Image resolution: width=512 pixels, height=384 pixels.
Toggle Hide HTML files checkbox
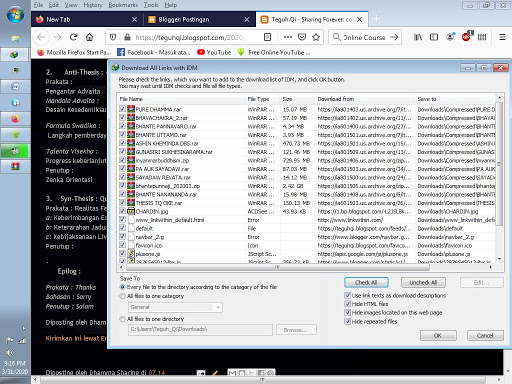(x=347, y=304)
